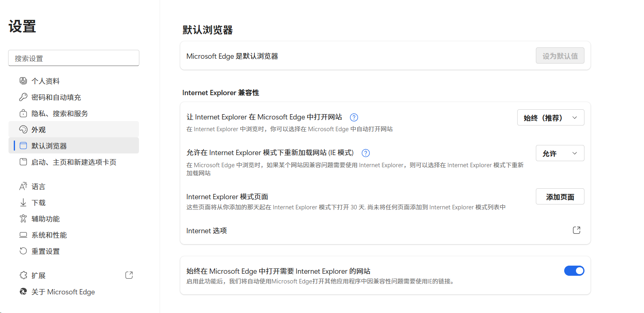Open 启动、主页和新建选项卡页 settings

tap(74, 162)
